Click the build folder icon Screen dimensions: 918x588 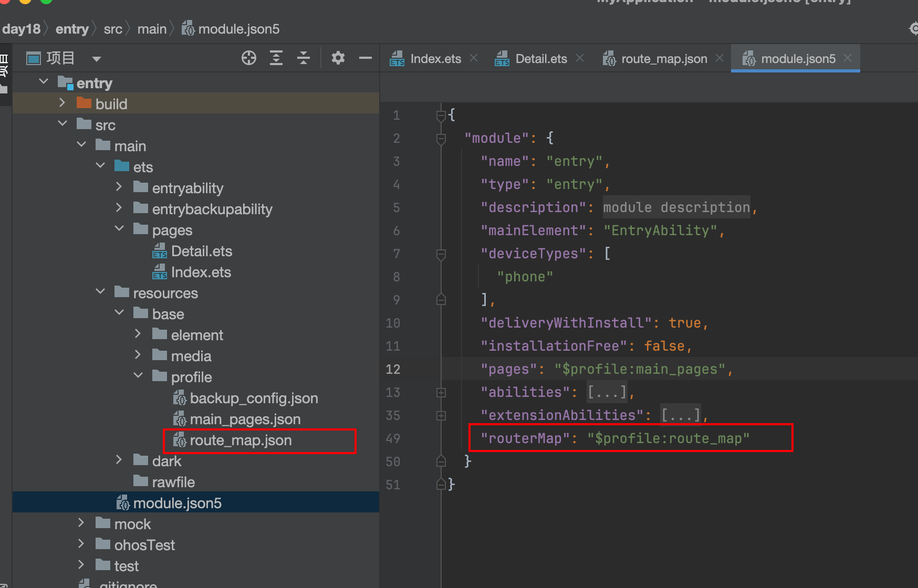[84, 102]
